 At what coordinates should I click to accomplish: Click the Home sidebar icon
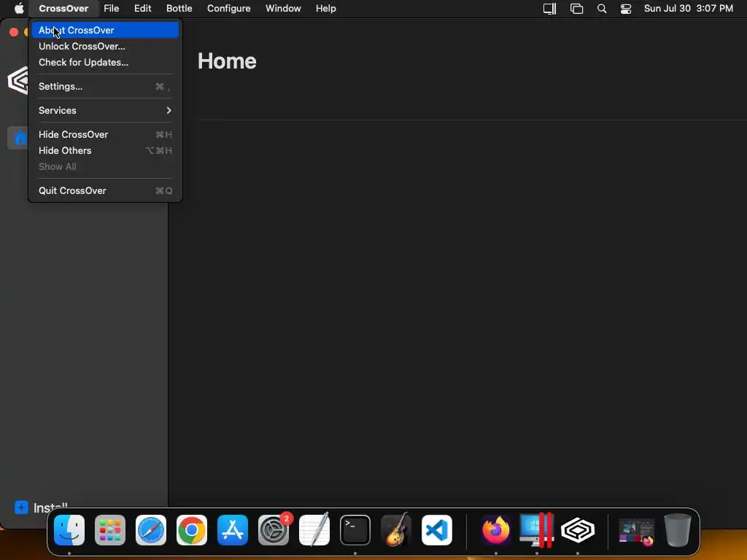point(20,138)
